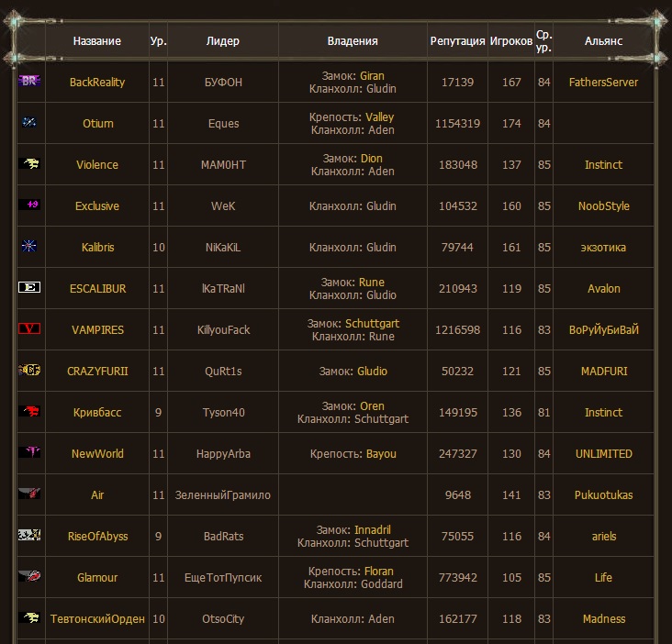Click the NewWorld clan crest icon
672x644 pixels.
click(x=29, y=452)
